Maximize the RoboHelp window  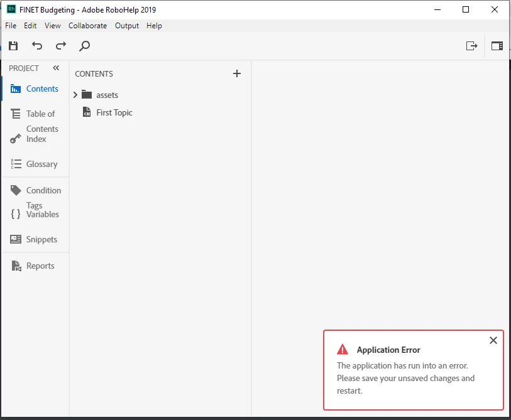point(466,9)
